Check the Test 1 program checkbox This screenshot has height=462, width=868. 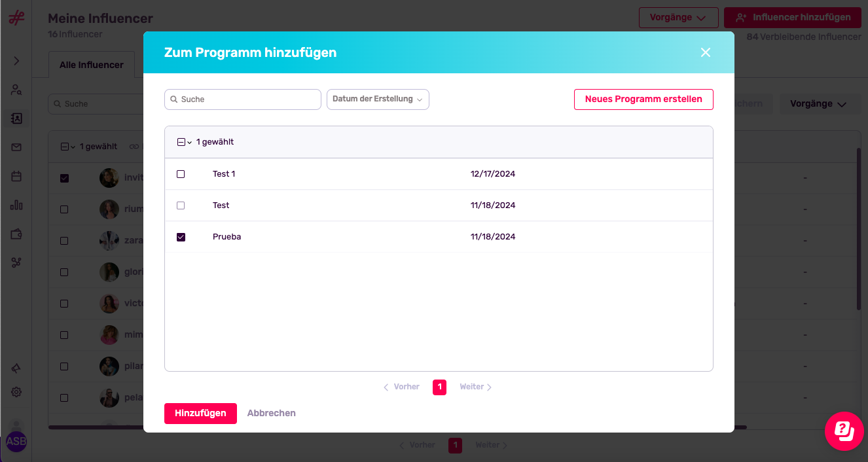(181, 174)
